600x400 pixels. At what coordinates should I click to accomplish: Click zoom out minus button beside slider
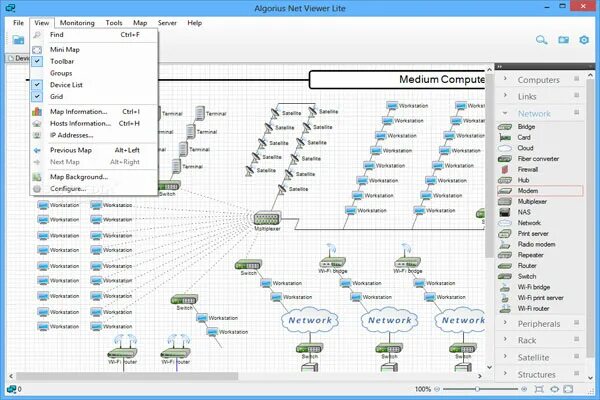pos(437,389)
